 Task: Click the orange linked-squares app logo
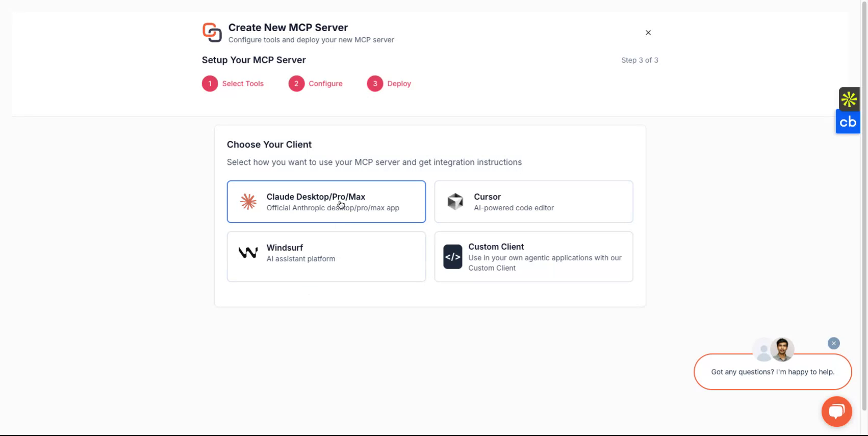[212, 33]
